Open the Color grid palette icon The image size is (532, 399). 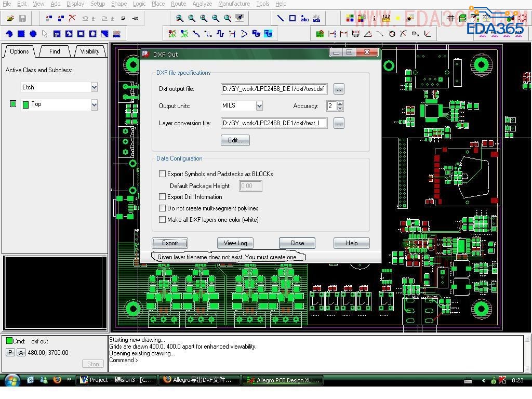[351, 18]
